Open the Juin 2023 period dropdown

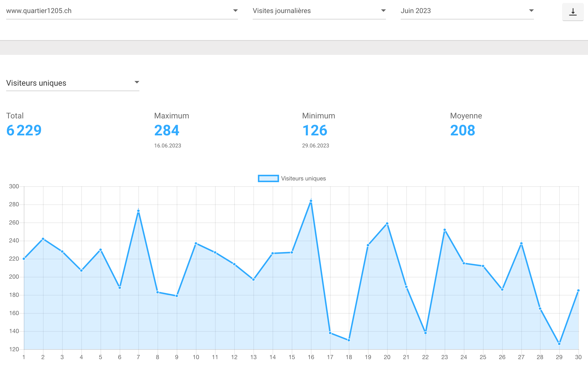pyautogui.click(x=467, y=11)
